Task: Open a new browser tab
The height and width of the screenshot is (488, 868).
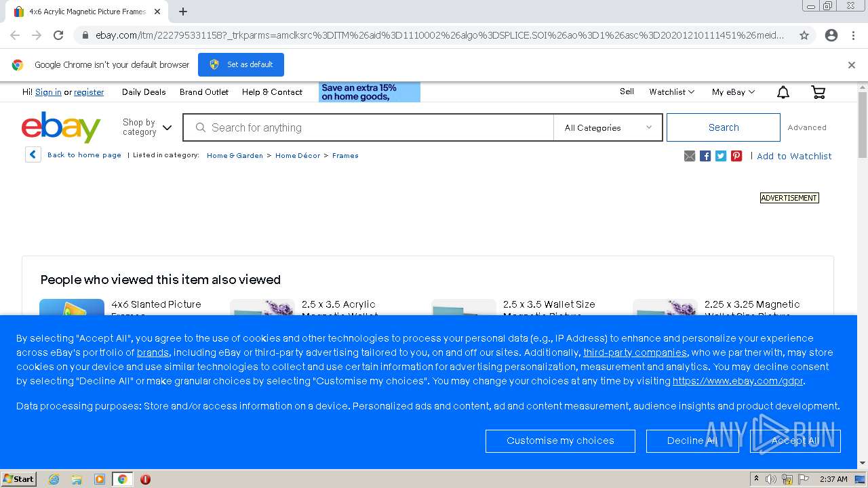Action: (183, 12)
